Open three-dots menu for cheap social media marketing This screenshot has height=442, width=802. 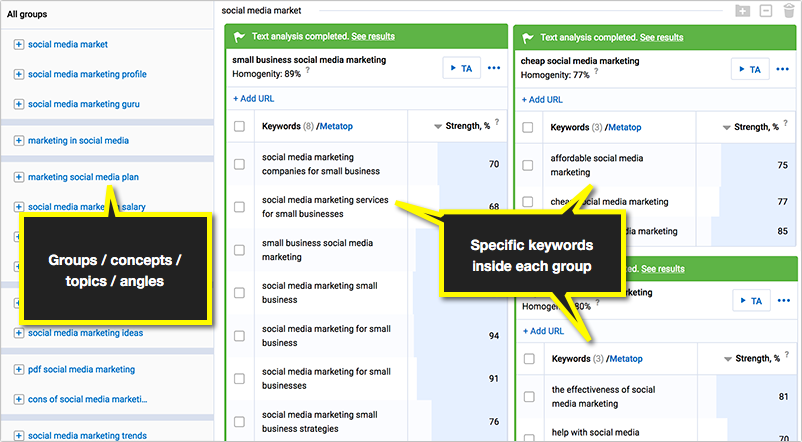tap(781, 68)
